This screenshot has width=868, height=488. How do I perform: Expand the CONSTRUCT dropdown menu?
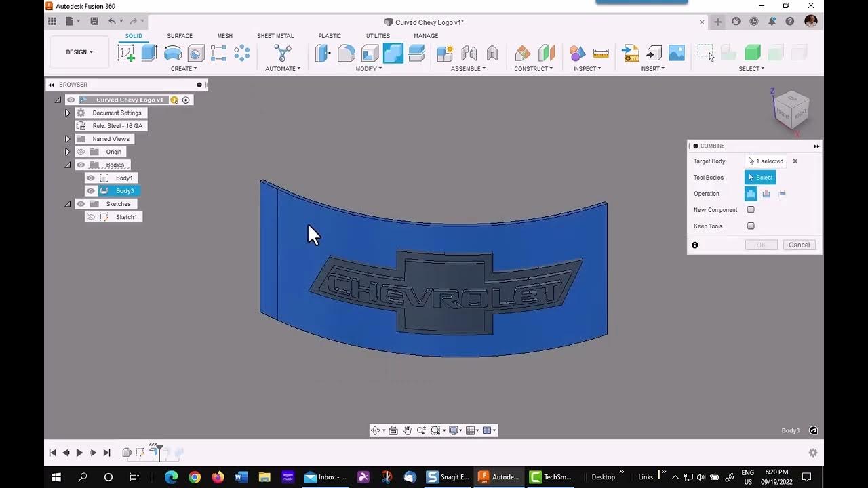tap(533, 68)
